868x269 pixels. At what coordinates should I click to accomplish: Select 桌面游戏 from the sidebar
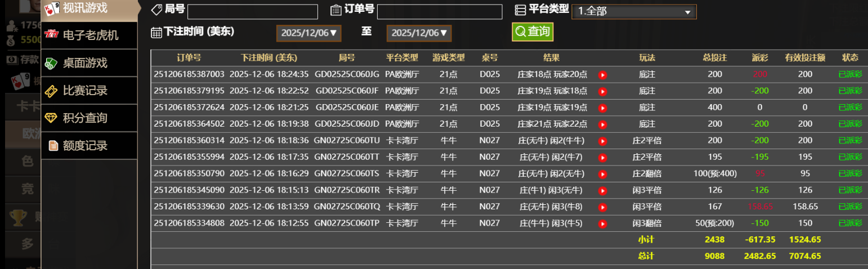(x=84, y=63)
